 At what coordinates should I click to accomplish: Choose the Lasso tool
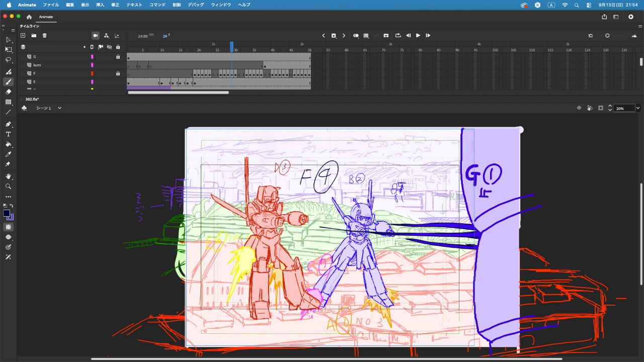tap(8, 60)
